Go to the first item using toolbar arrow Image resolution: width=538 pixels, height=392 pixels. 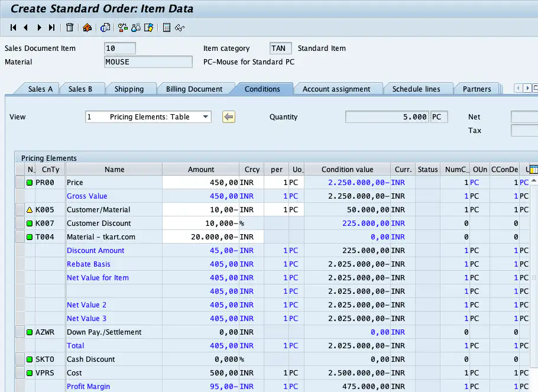point(13,27)
